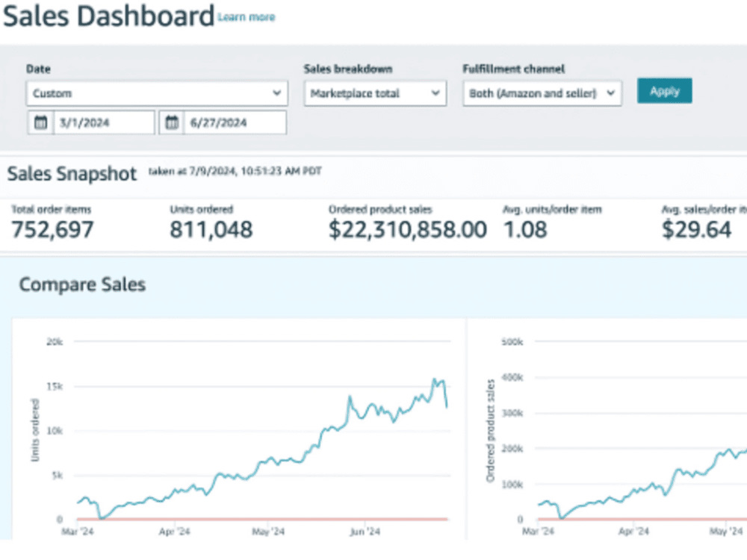This screenshot has width=747, height=560.
Task: Open the Date range Custom dropdown
Action: 157,93
